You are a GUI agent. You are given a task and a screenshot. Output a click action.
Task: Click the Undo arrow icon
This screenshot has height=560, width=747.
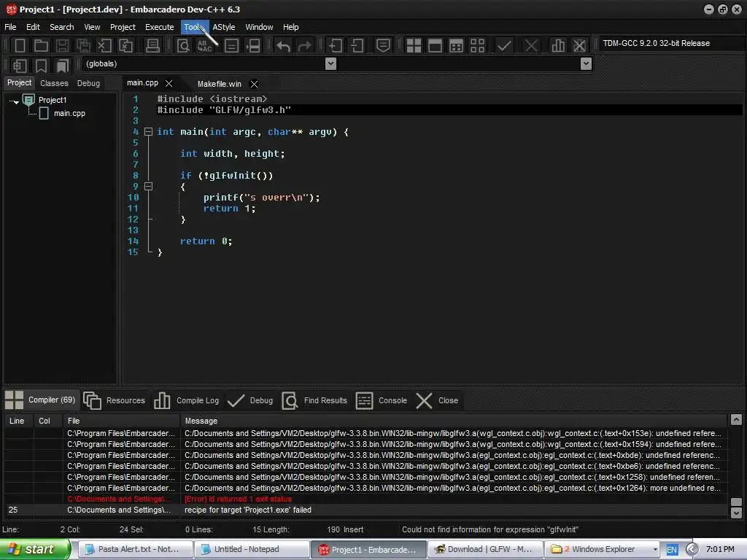click(x=284, y=46)
